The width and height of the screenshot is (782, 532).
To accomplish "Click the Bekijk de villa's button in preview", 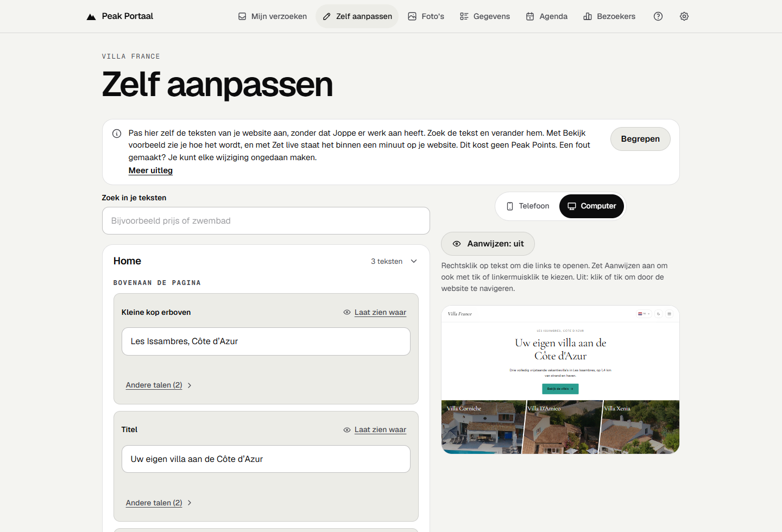I will [560, 389].
